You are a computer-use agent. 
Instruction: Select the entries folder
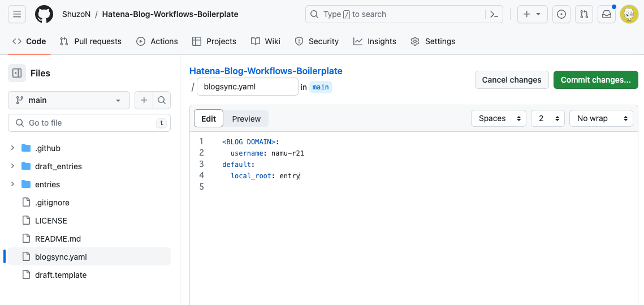47,184
